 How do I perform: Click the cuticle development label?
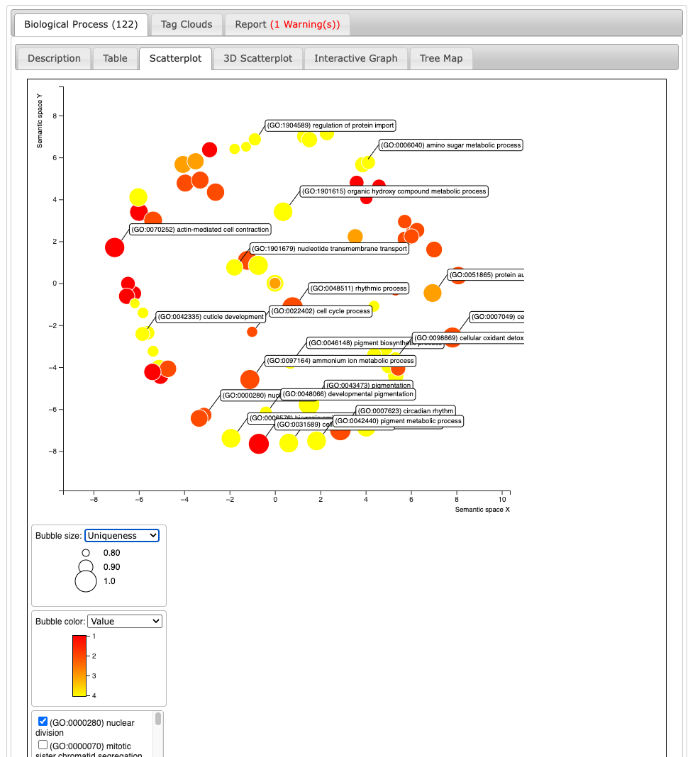(210, 317)
